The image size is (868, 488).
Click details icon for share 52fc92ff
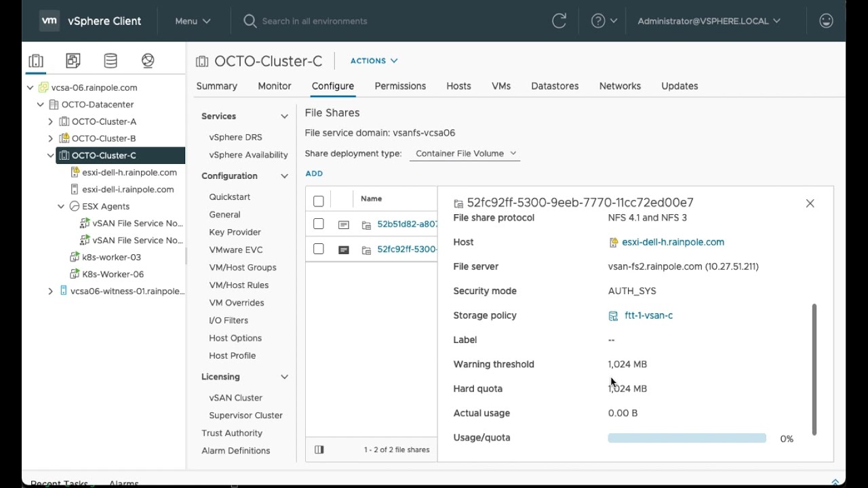click(x=344, y=249)
